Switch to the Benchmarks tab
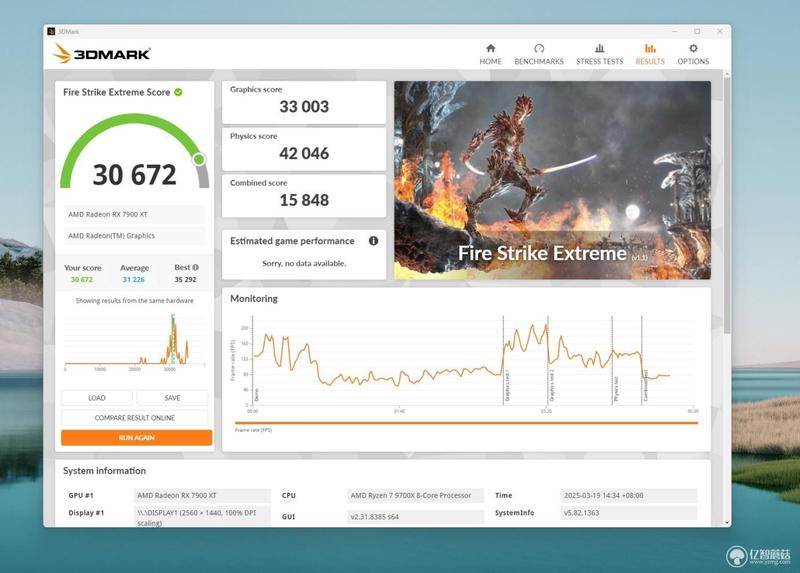Screen dimensions: 800x573 (539, 54)
